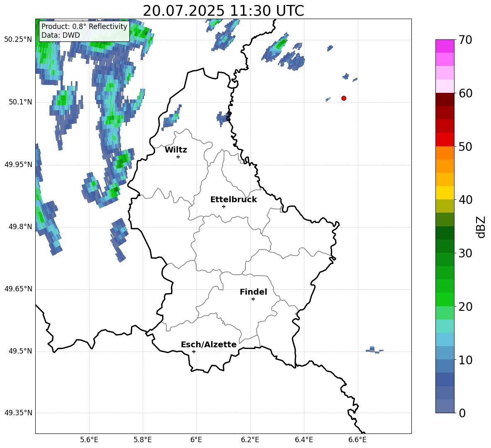491x448 pixels.
Task: Click the 49.5°N latitude tick label
Action: pyautogui.click(x=20, y=351)
